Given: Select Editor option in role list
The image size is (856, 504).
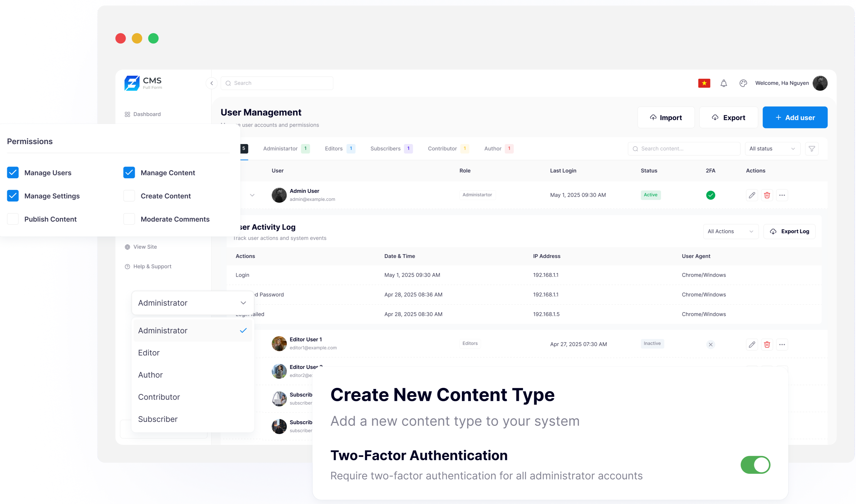Looking at the screenshot, I should click(x=193, y=353).
